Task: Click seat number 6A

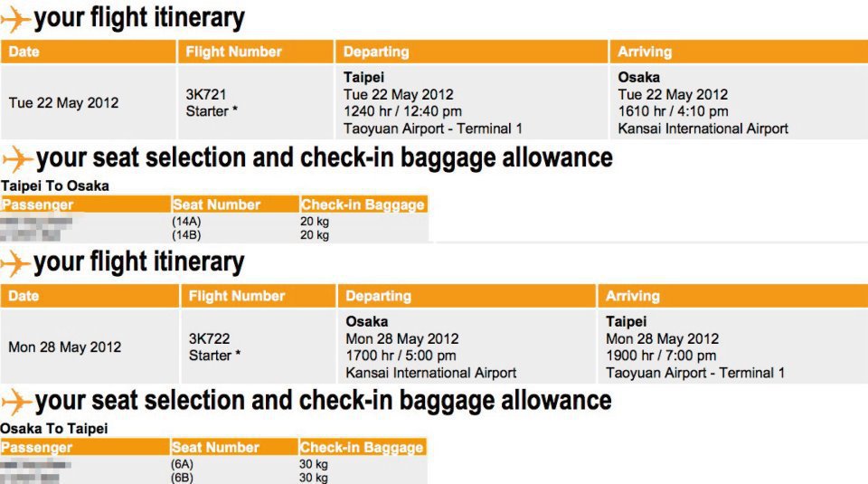Action: (182, 464)
